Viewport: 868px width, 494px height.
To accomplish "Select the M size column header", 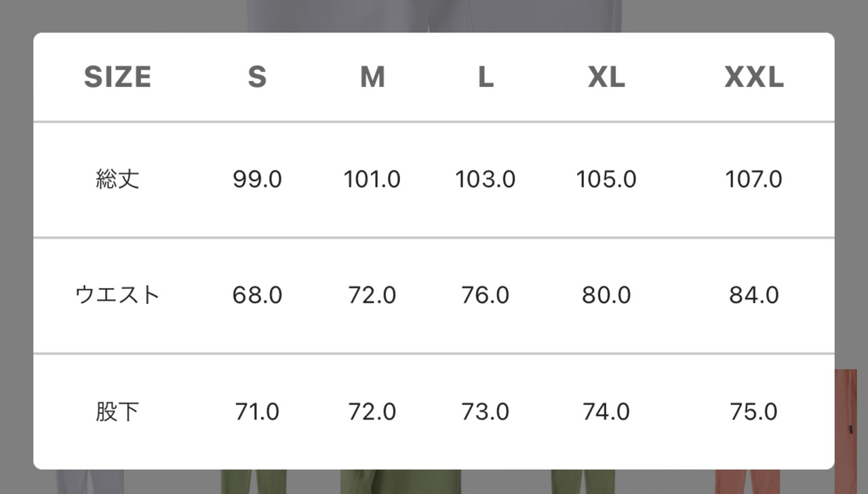I will pyautogui.click(x=372, y=77).
